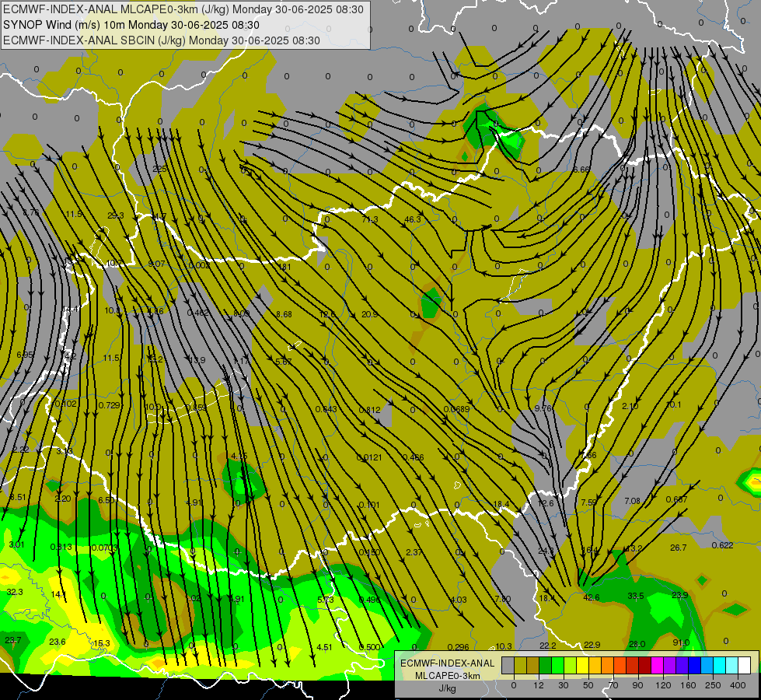Click the map value '13.2'
This screenshot has height=700, width=761.
pyautogui.click(x=634, y=548)
